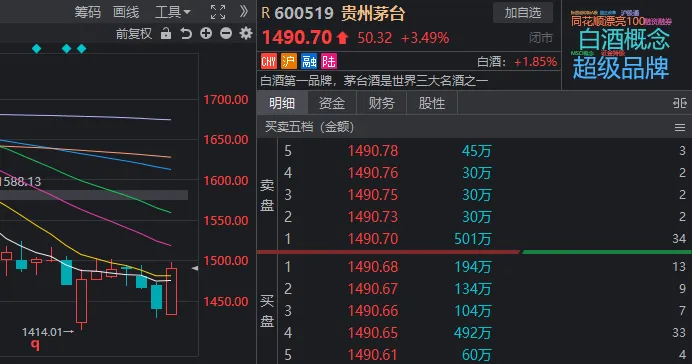Click the pink 陆 connect badge
This screenshot has height=364, width=692.
329,61
